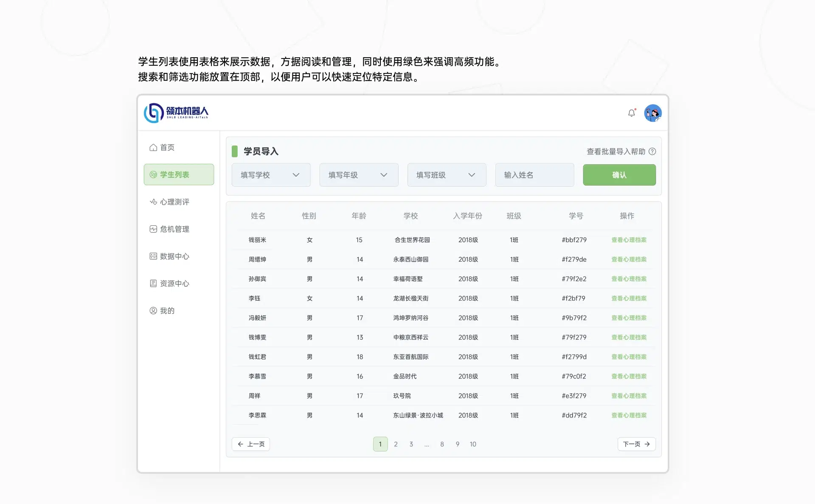
Task: Click 上一页 previous page button
Action: coord(251,444)
